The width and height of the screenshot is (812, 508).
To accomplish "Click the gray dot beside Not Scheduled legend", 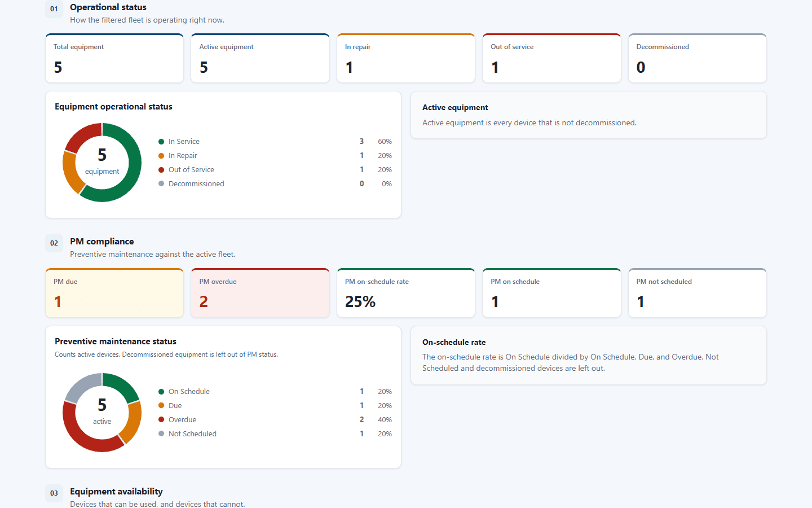I will (161, 434).
